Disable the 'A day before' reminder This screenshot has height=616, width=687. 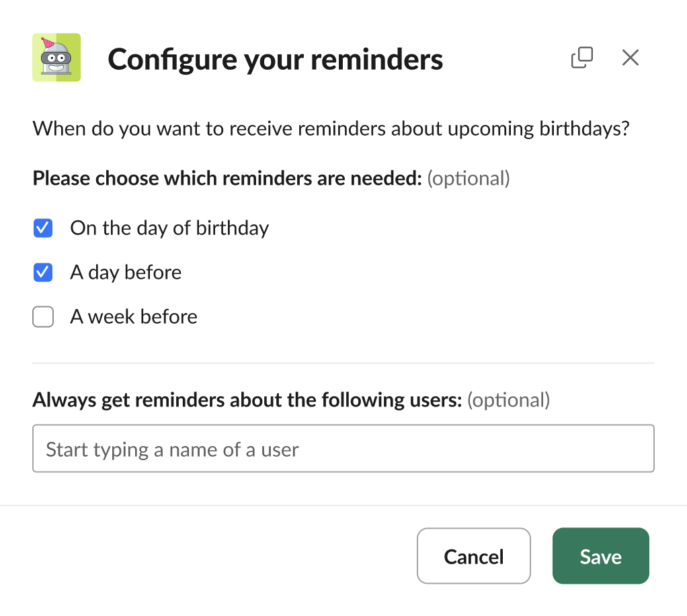pyautogui.click(x=42, y=272)
